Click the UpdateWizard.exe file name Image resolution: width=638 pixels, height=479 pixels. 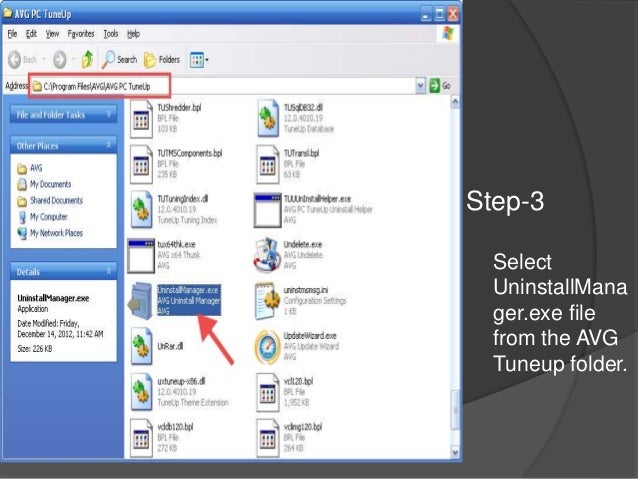tap(310, 335)
